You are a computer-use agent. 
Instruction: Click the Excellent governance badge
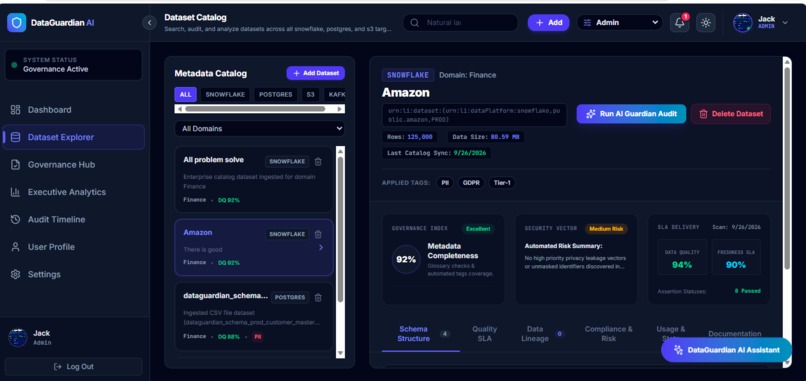pyautogui.click(x=478, y=229)
